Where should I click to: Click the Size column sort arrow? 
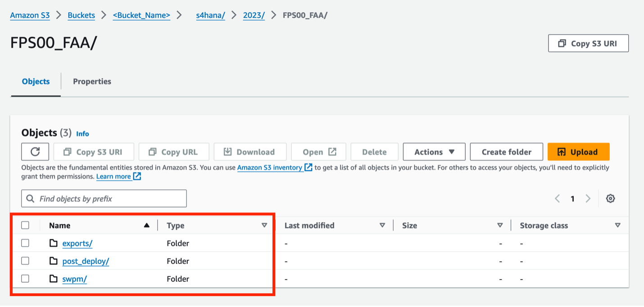(500, 225)
